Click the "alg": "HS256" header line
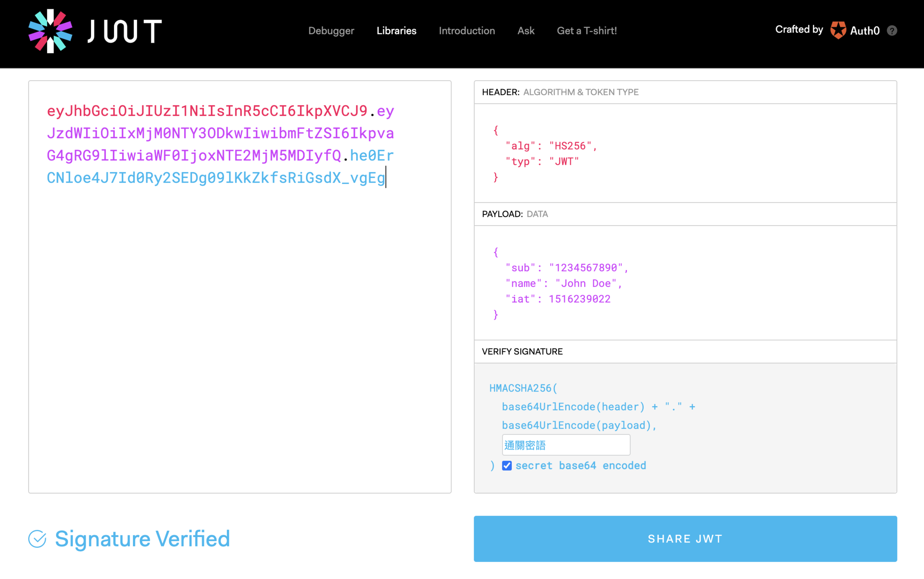 (551, 146)
